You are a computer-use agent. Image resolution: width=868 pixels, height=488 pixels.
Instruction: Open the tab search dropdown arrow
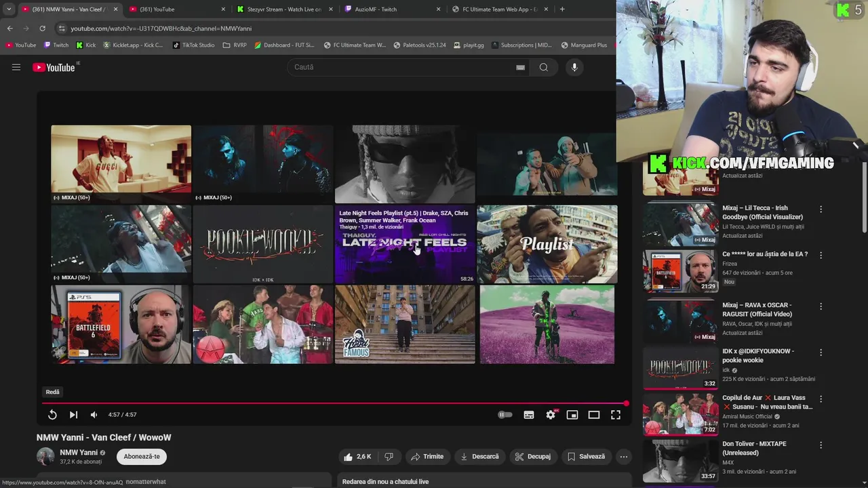[9, 9]
